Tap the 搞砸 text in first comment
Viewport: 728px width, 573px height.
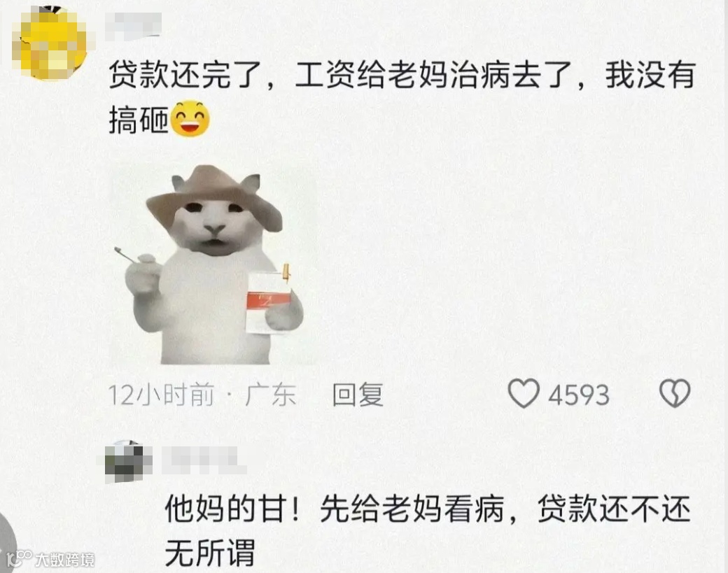click(139, 119)
